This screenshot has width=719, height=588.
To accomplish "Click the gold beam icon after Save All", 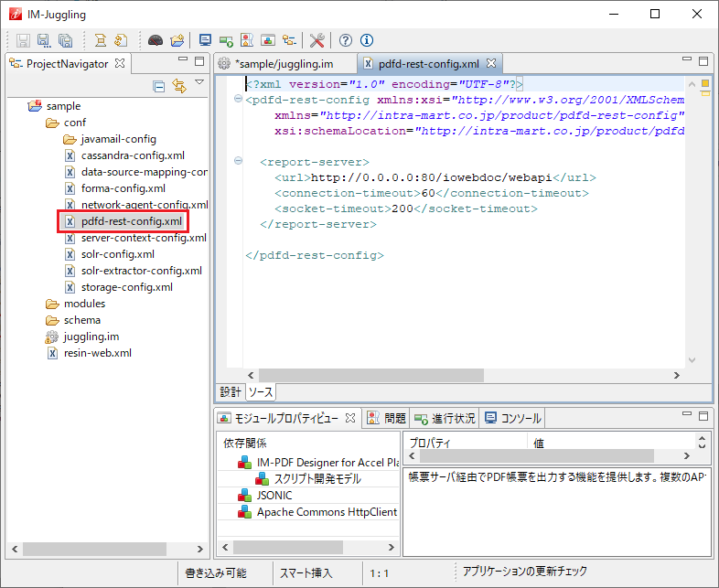I will (x=100, y=40).
